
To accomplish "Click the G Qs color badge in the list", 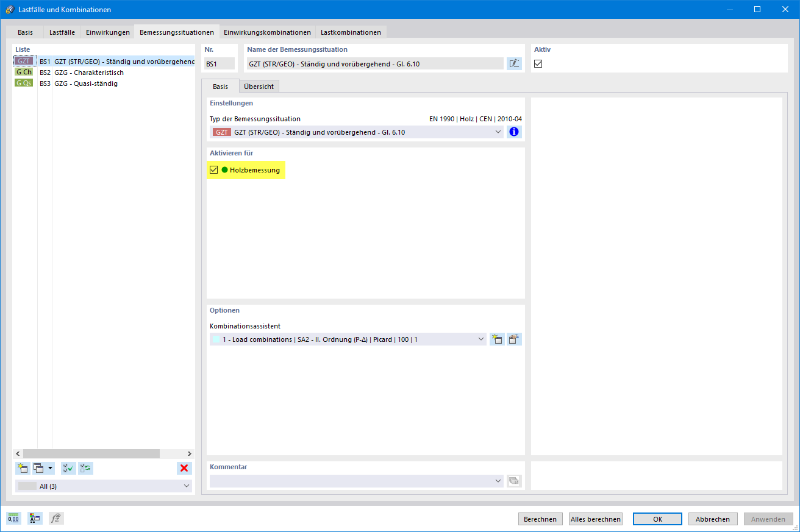I will 24,83.
